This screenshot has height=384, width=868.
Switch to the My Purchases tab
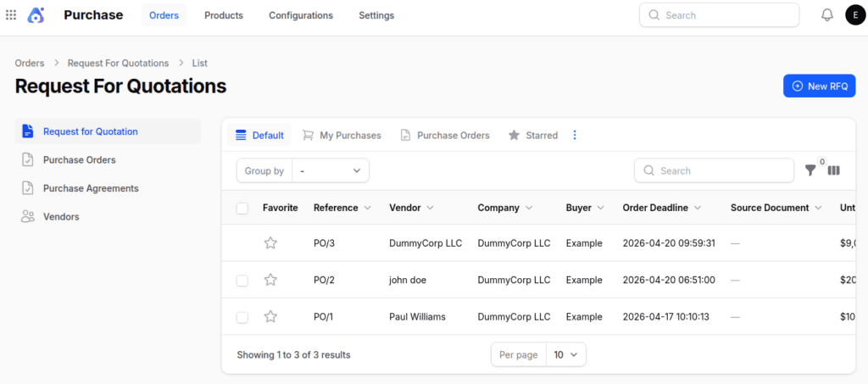[x=342, y=135]
